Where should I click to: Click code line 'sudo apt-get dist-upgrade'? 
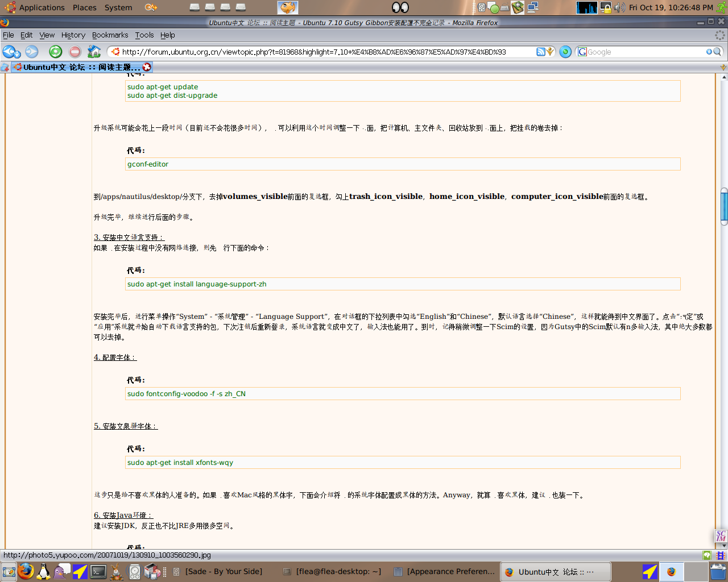[172, 95]
